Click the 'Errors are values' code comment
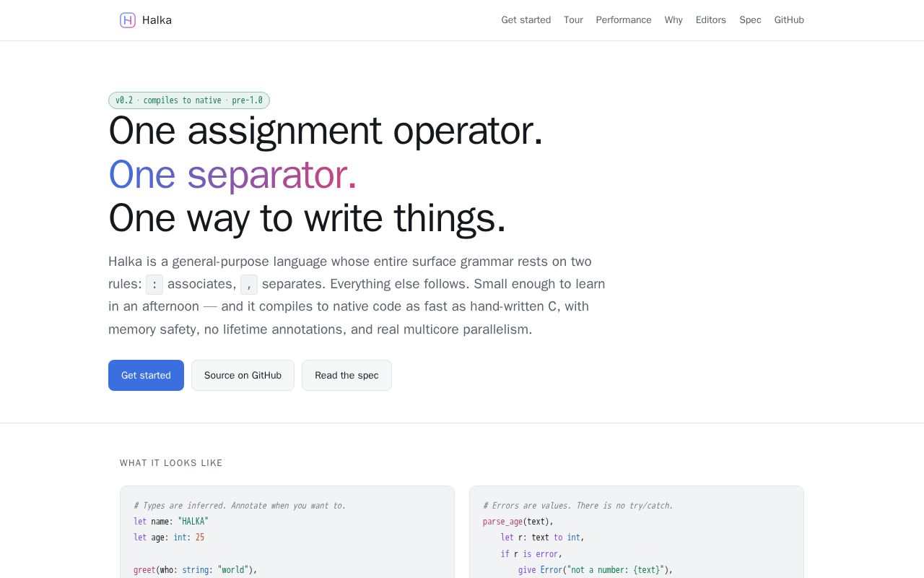This screenshot has height=578, width=924. point(578,506)
